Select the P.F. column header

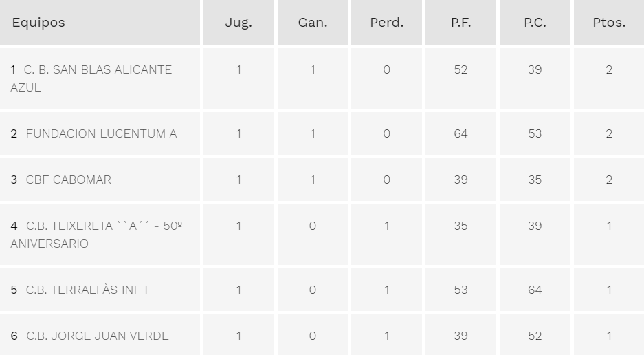[x=460, y=22]
